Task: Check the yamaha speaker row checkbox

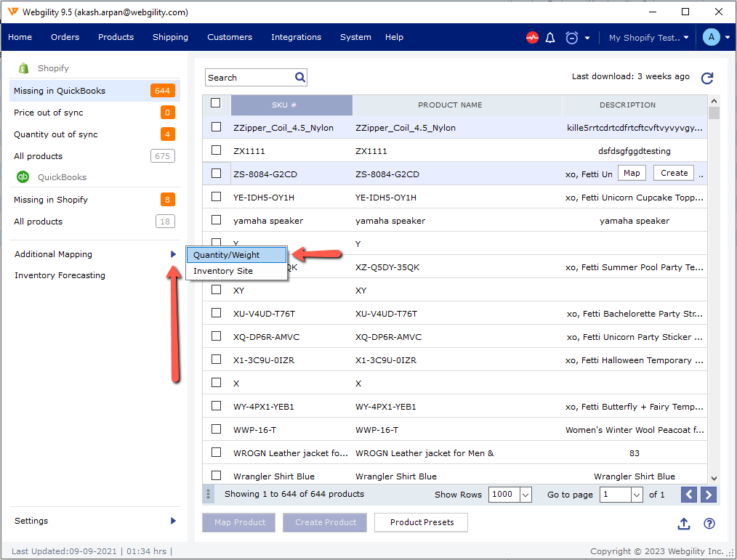Action: (216, 219)
